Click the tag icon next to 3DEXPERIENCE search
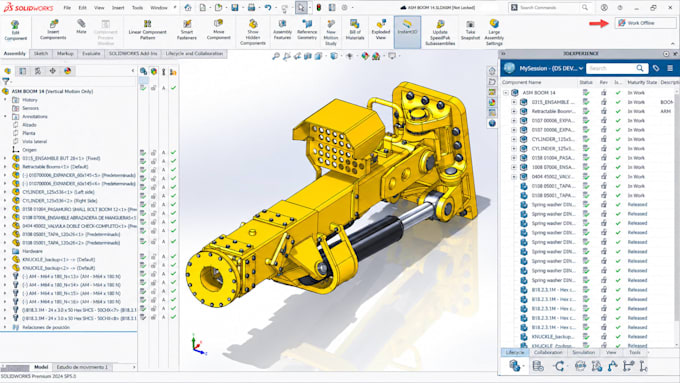This screenshot has height=383, width=680. coord(656,69)
